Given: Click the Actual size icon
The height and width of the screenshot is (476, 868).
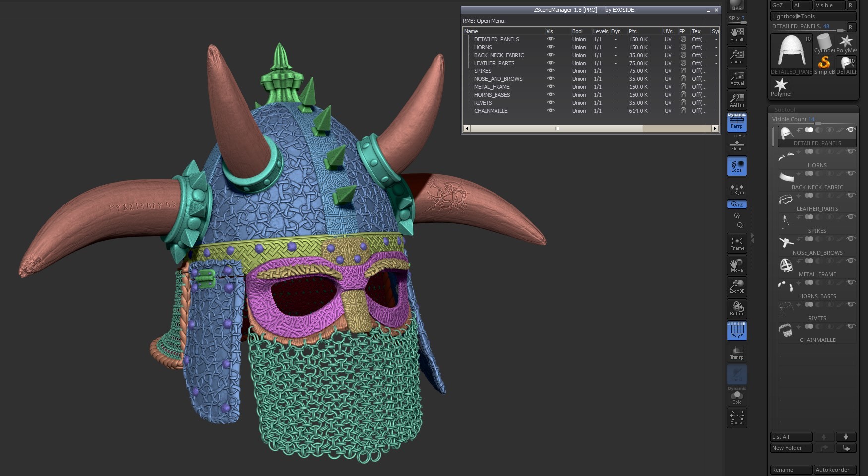Looking at the screenshot, I should pyautogui.click(x=737, y=77).
